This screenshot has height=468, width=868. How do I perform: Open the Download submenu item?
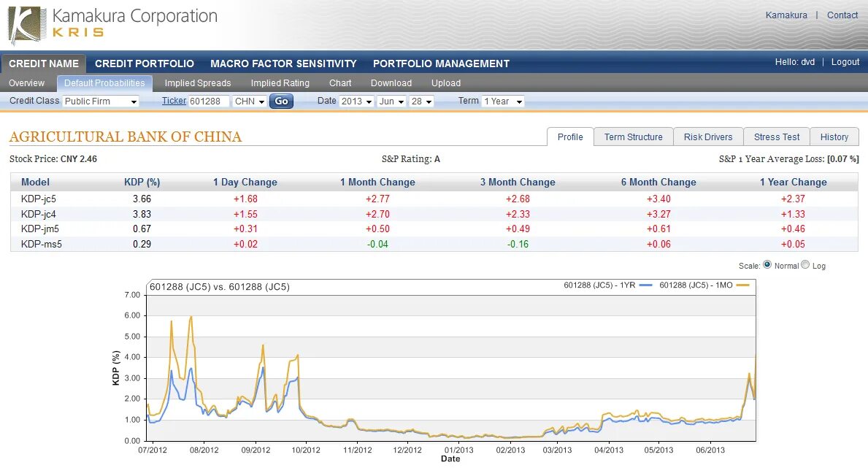click(391, 83)
